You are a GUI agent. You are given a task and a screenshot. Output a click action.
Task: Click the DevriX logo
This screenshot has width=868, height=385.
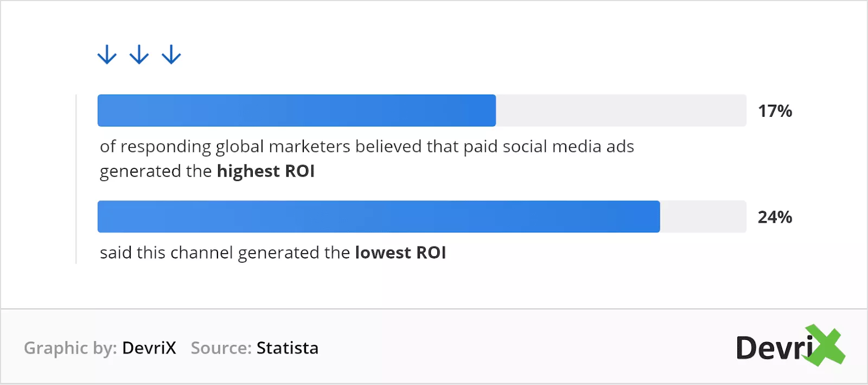click(x=790, y=346)
